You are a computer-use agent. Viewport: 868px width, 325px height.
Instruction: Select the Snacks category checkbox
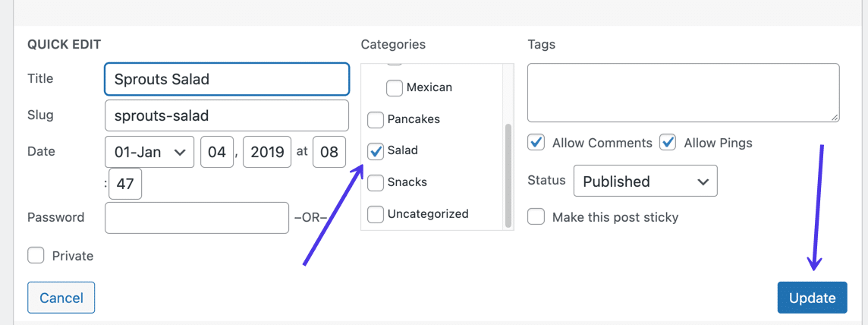[376, 183]
